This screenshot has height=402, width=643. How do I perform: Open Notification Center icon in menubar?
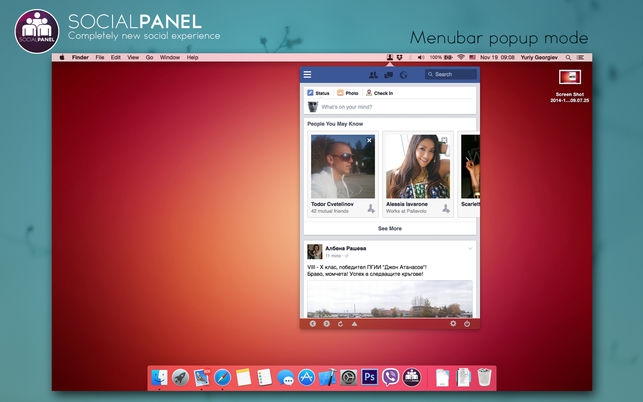click(581, 57)
